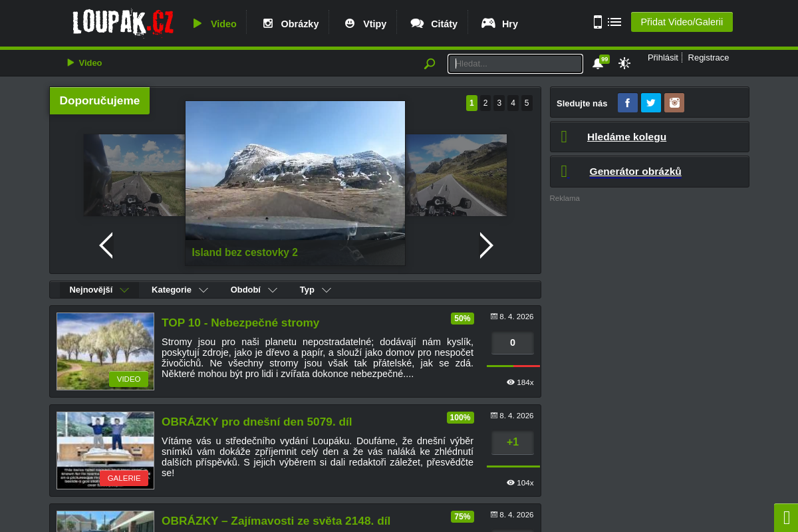Open the Hledáme kolegu link
The height and width of the screenshot is (532, 798).
(626, 137)
